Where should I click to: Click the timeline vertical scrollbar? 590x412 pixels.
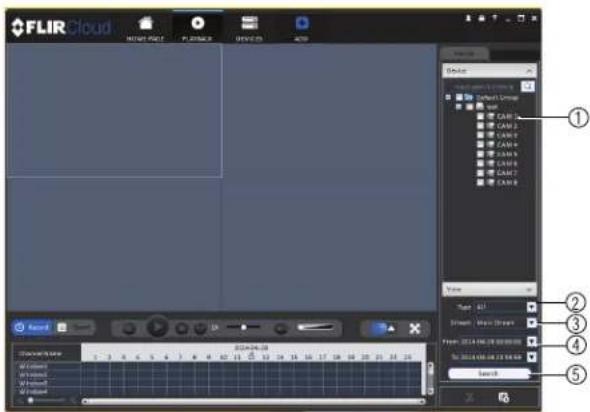(430, 378)
